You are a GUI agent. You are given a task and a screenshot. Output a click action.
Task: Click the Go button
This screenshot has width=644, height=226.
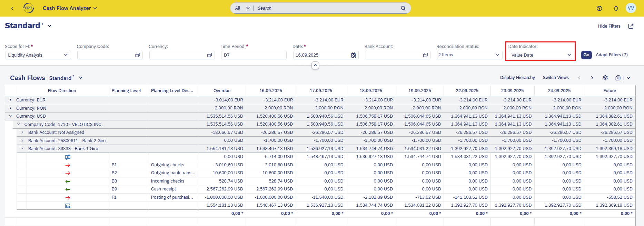[x=586, y=55]
